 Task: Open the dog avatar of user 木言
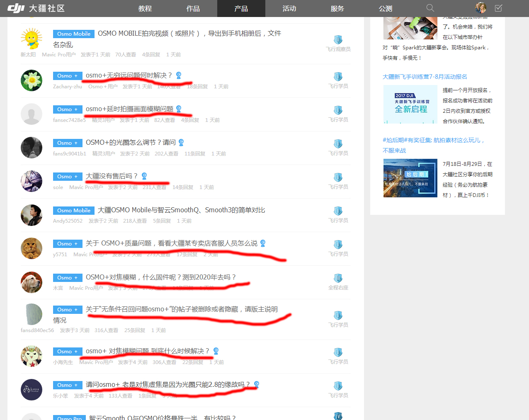[x=32, y=282]
